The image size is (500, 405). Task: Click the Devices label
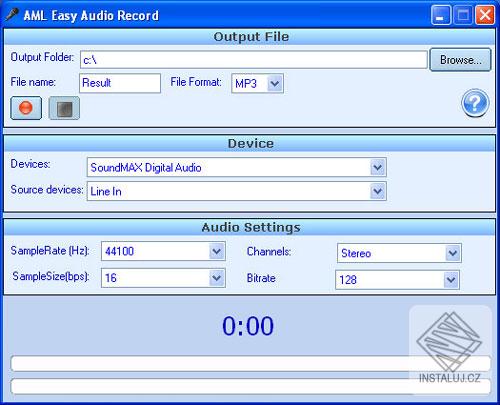(x=30, y=164)
